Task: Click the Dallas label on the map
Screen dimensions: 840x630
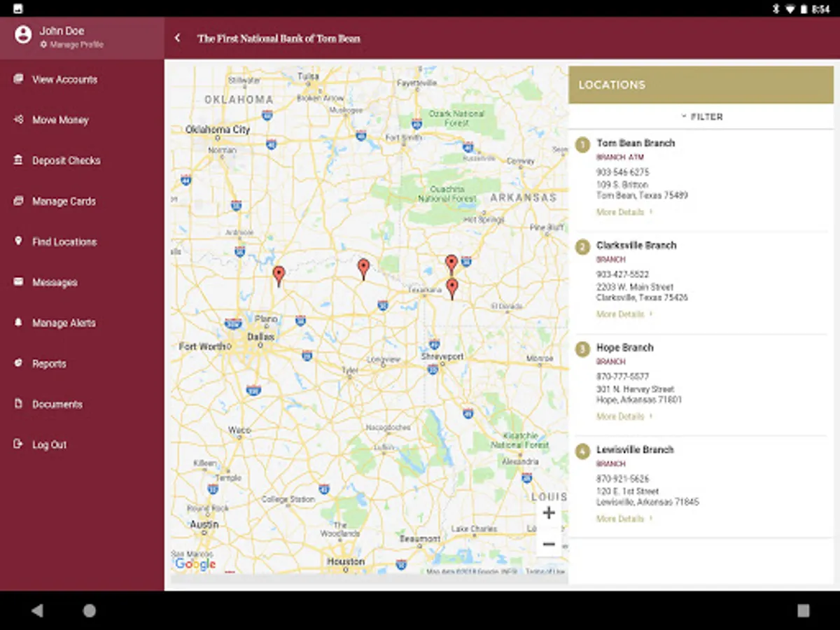Action: 260,337
